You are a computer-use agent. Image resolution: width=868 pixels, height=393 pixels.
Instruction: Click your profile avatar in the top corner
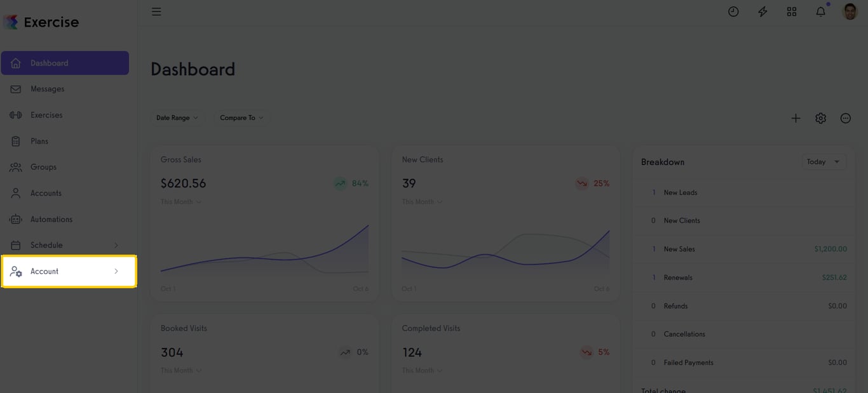point(850,11)
